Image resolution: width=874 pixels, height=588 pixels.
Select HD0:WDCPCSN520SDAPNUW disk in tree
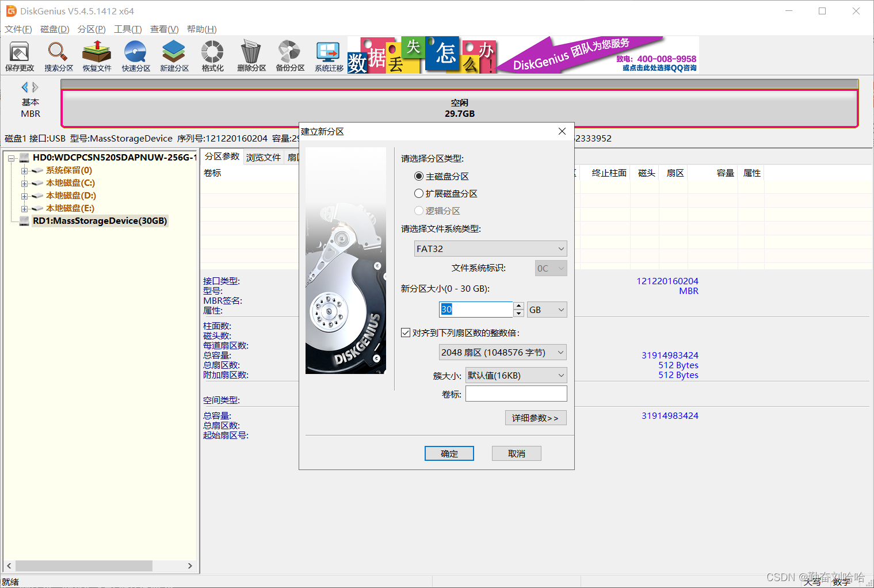[x=115, y=157]
